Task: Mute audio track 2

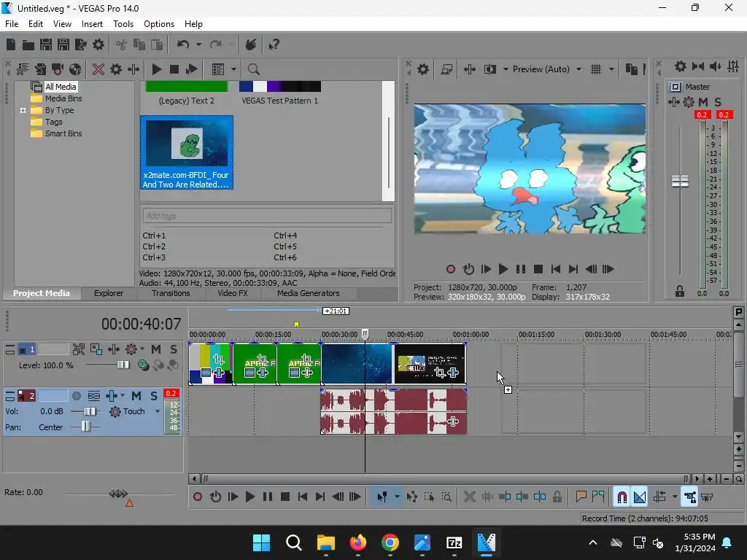Action: (136, 396)
